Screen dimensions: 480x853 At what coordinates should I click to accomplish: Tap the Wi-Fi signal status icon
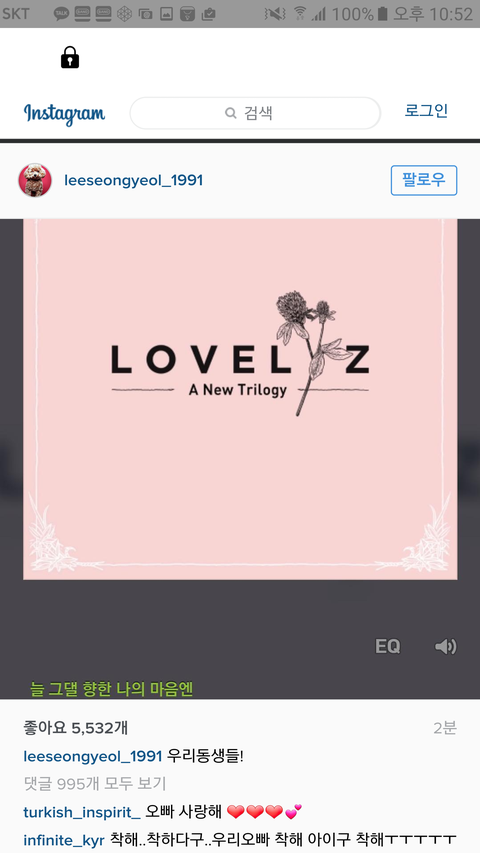pyautogui.click(x=299, y=14)
